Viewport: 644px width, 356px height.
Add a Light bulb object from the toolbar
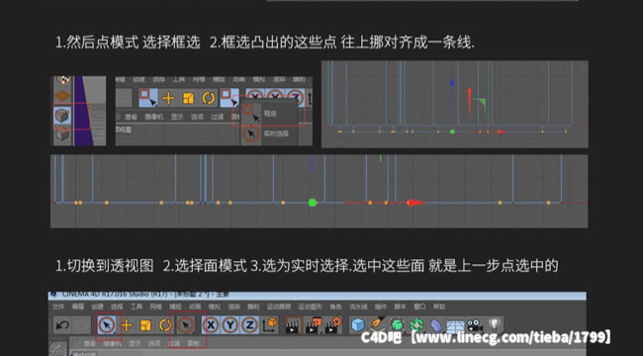point(495,325)
